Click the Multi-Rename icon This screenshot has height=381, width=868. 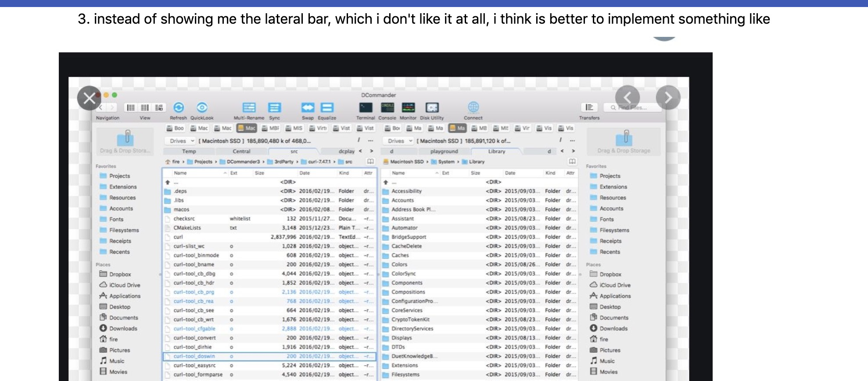click(249, 108)
